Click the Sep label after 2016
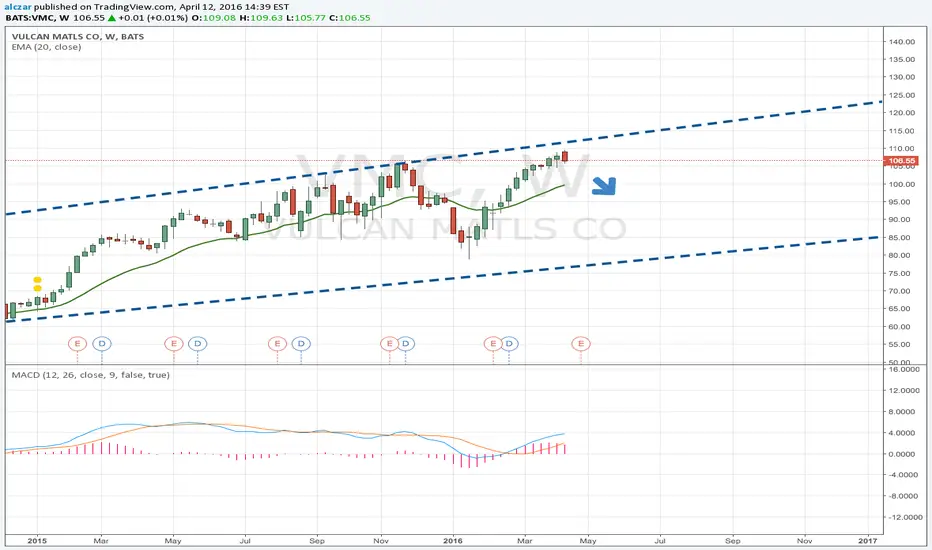The image size is (932, 550). [732, 541]
